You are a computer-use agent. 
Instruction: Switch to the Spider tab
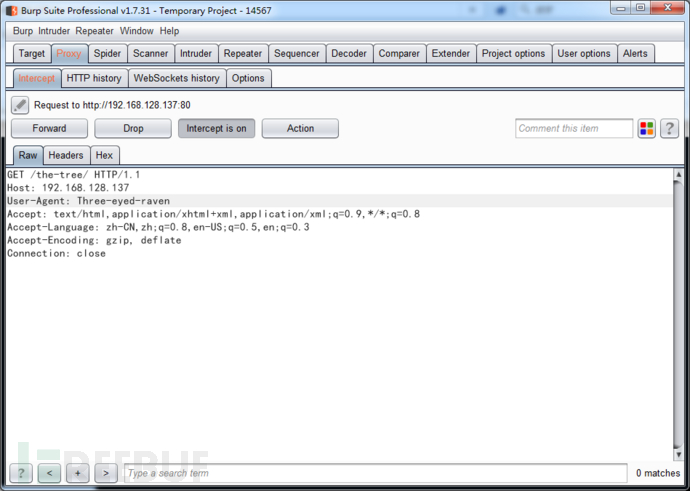click(107, 54)
